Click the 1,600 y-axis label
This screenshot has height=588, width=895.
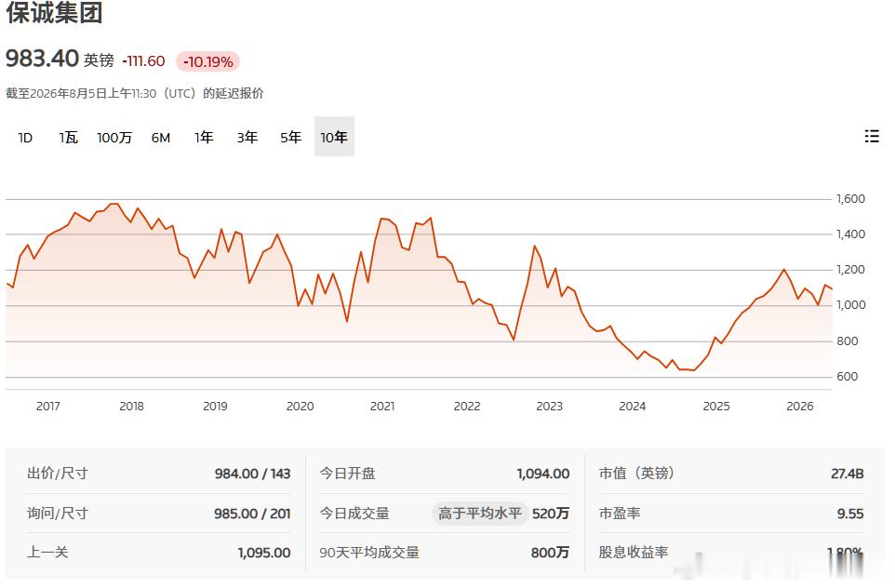point(850,199)
